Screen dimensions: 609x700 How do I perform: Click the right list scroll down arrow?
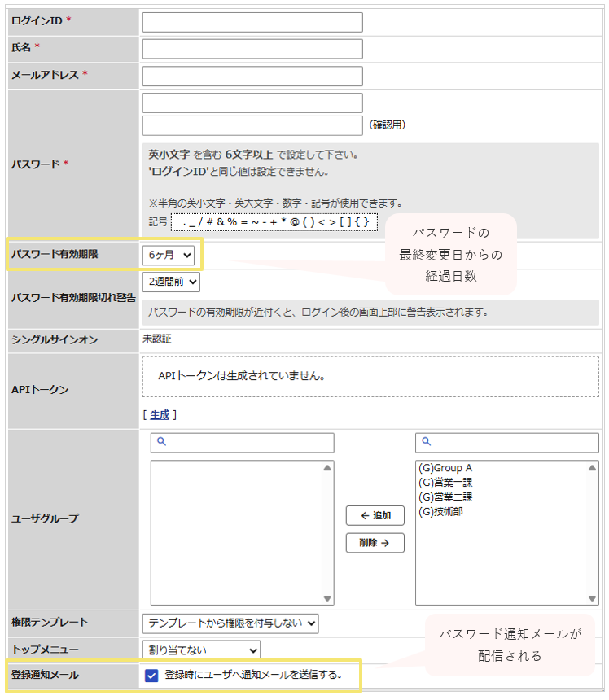592,598
